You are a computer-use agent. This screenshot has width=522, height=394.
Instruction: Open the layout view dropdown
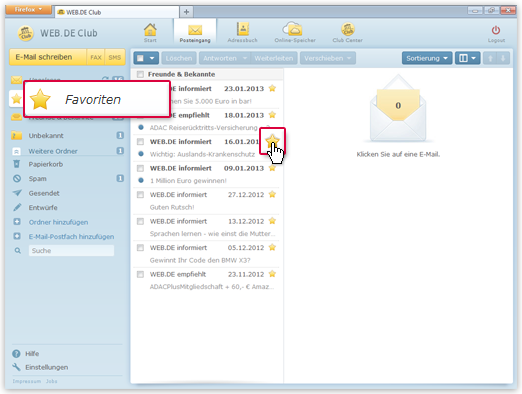click(467, 58)
